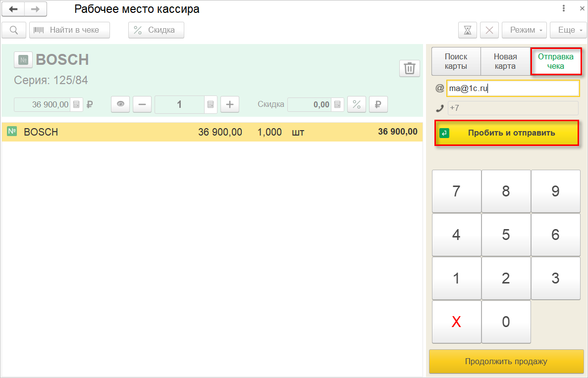The width and height of the screenshot is (588, 378).
Task: Increase quantity with the plus button
Action: click(x=230, y=104)
